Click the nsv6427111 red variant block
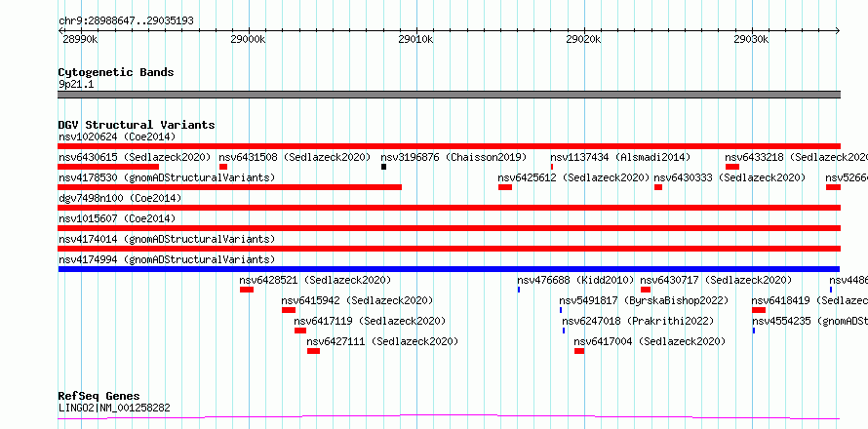868x429 pixels. (313, 351)
